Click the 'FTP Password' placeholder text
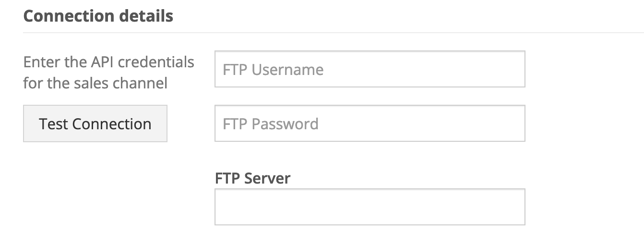The height and width of the screenshot is (247, 644). tap(270, 124)
